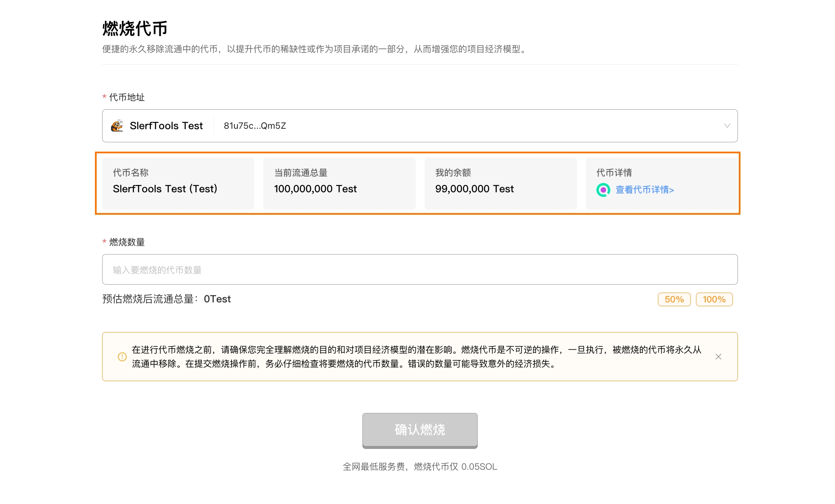Click the 代币名称 info card

(178, 183)
